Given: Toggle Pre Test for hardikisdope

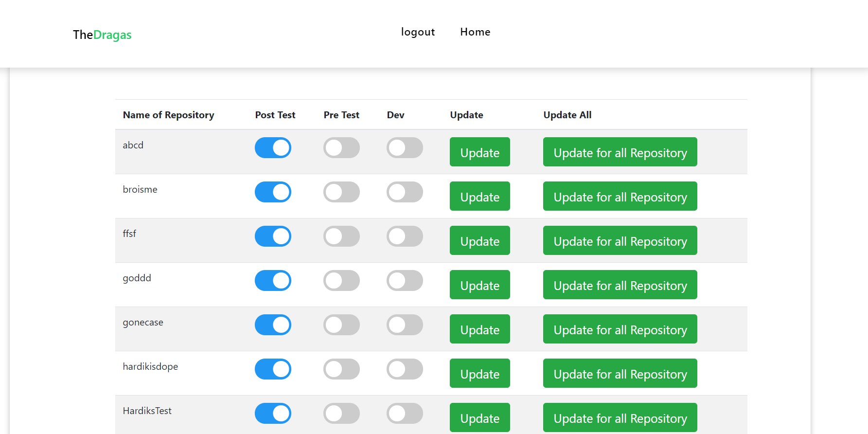Looking at the screenshot, I should coord(341,369).
